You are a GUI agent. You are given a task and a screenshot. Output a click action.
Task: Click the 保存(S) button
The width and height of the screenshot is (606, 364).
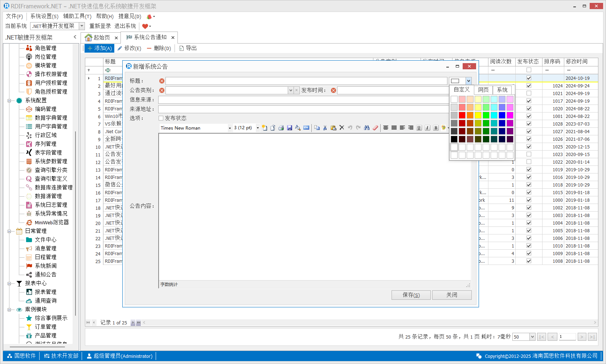(x=411, y=295)
